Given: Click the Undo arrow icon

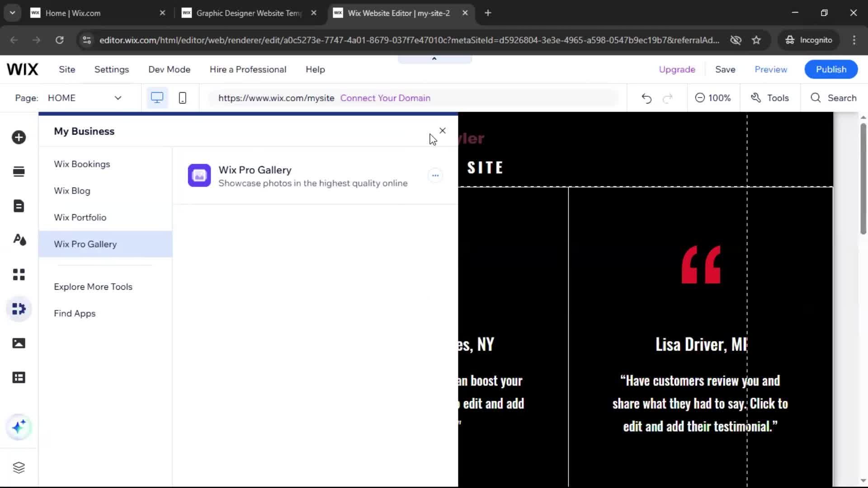Looking at the screenshot, I should [x=646, y=98].
